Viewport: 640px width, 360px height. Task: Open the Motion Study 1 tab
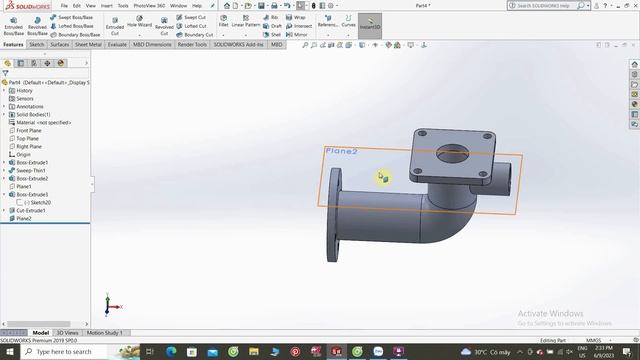(x=104, y=333)
